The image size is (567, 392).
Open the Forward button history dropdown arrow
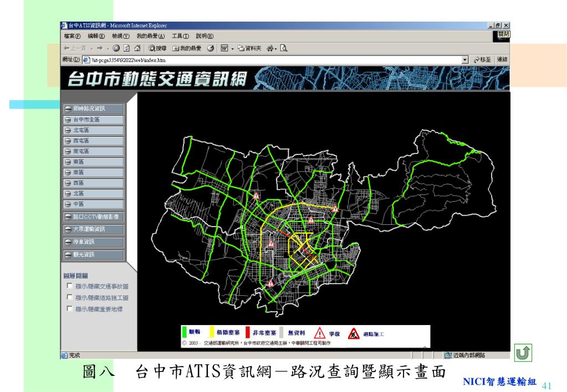[108, 48]
